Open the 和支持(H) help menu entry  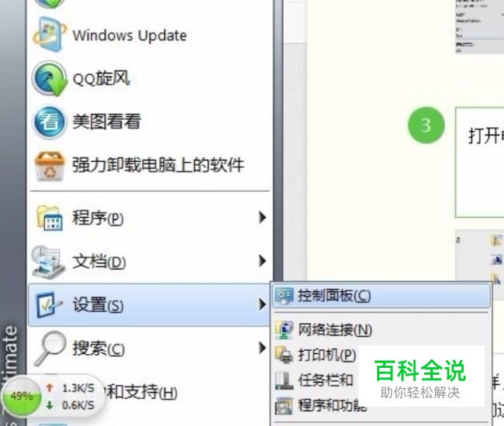142,392
